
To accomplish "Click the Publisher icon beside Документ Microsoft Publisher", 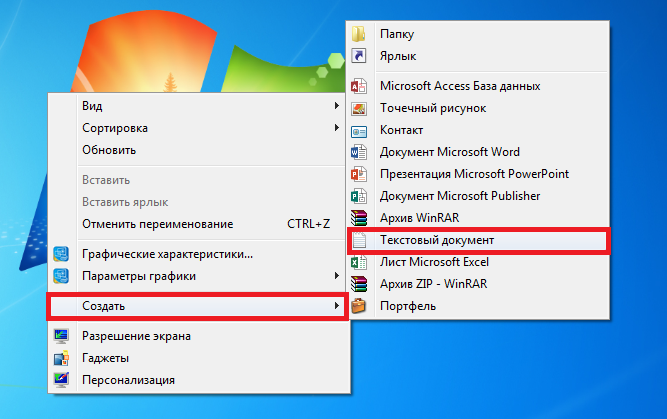I will pos(359,196).
